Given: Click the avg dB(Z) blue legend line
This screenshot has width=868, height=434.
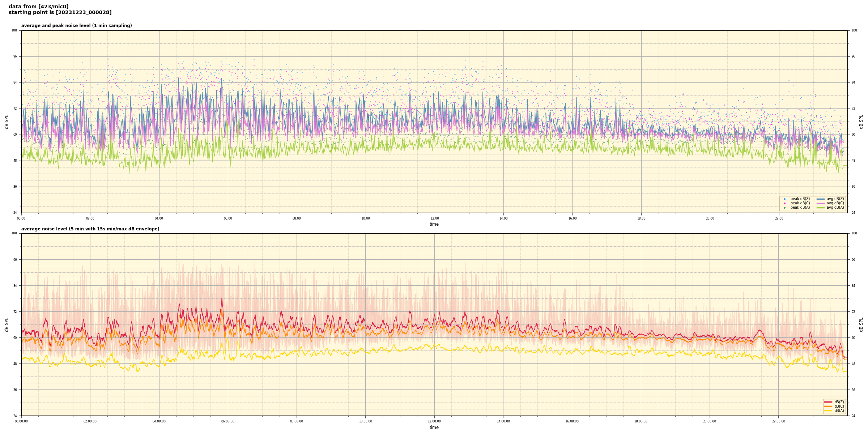Looking at the screenshot, I should click(x=821, y=199).
